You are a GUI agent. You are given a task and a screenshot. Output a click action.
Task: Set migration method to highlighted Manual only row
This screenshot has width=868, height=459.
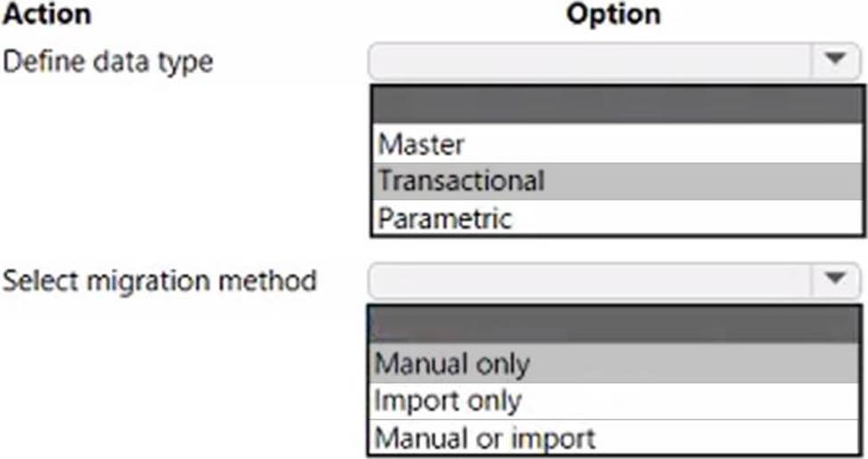(x=616, y=363)
